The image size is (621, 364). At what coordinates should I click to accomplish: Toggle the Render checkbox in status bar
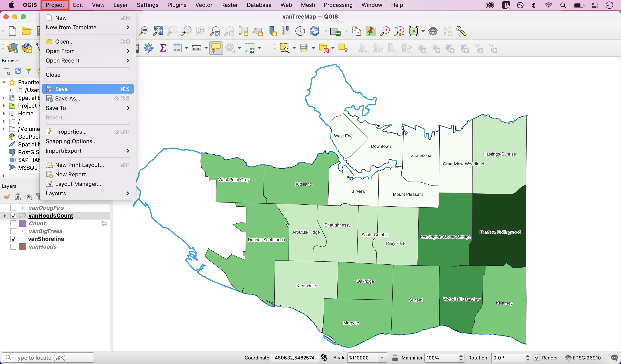537,358
